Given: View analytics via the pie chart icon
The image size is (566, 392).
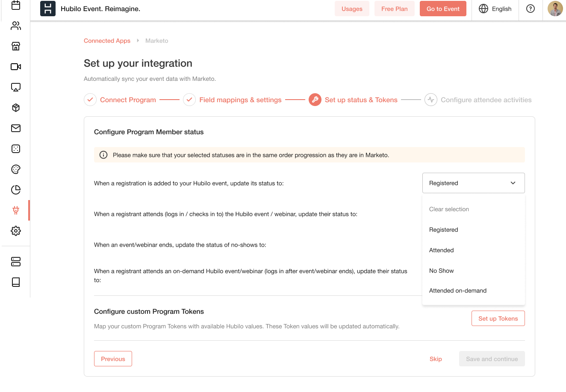Looking at the screenshot, I should pyautogui.click(x=16, y=189).
